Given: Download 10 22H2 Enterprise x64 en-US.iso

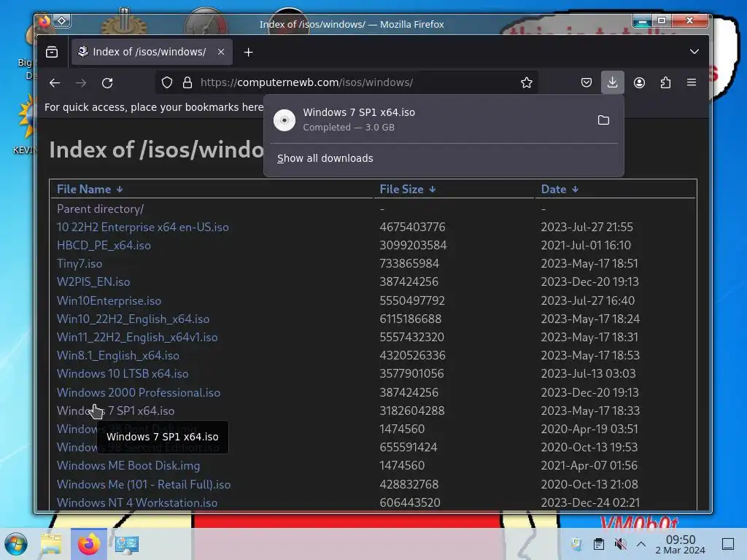Looking at the screenshot, I should 142,227.
